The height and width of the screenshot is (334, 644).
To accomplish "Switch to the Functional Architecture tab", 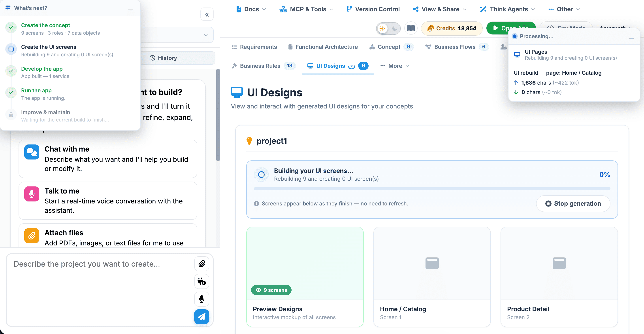I will pos(323,47).
